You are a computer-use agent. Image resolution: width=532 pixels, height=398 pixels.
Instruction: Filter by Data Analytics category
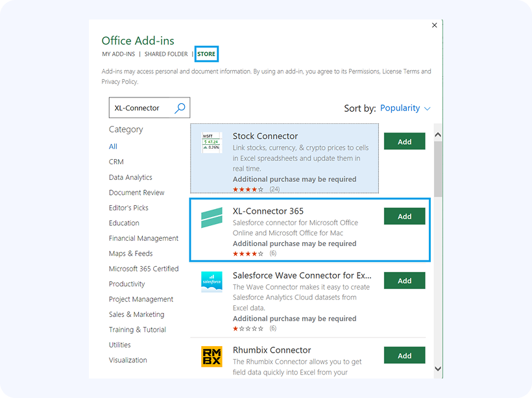(130, 177)
